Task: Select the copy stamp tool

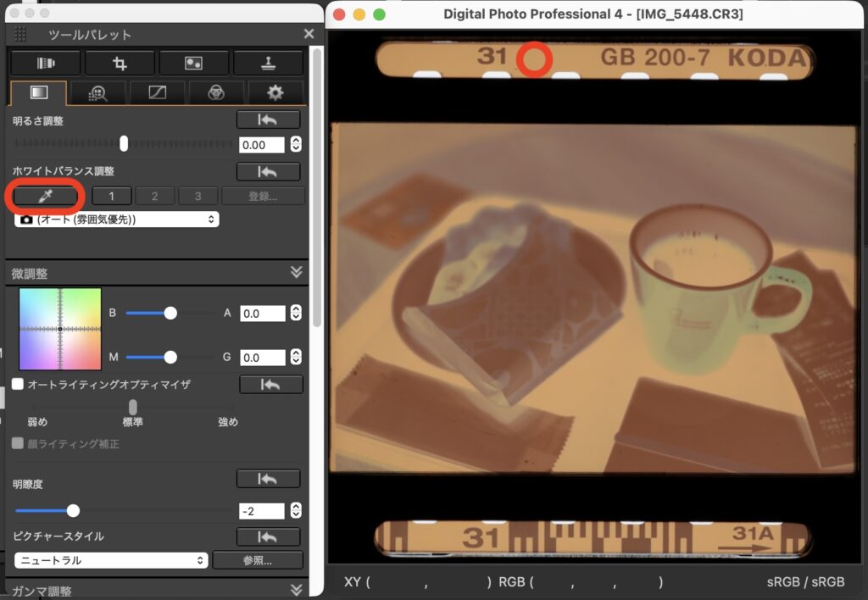Action: point(268,64)
